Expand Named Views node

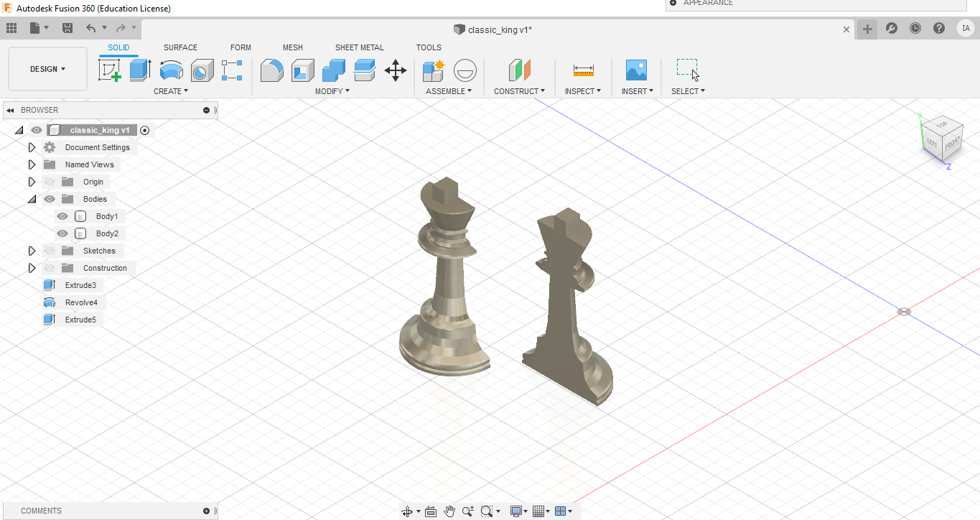coord(32,164)
